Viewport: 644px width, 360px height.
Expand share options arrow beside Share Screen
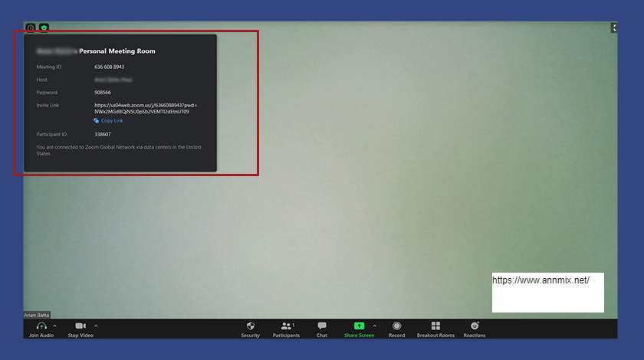pyautogui.click(x=375, y=326)
